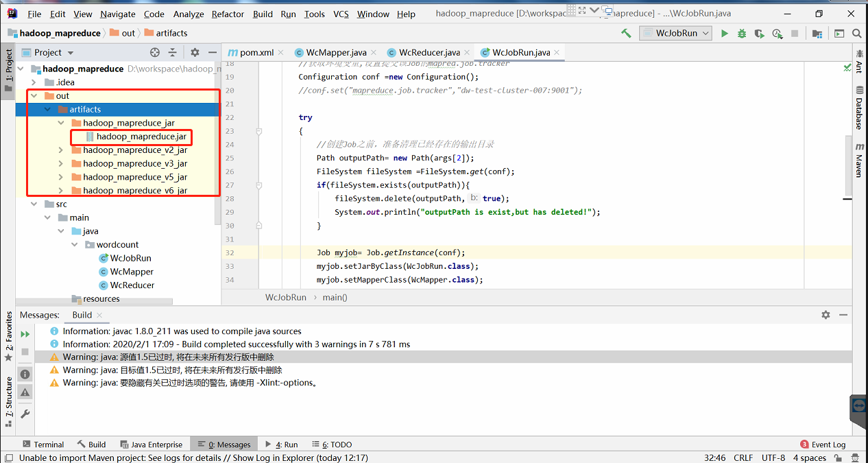This screenshot has width=868, height=463.
Task: Expand the hadoop_mapreduce_v2_jar folder
Action: (x=61, y=150)
